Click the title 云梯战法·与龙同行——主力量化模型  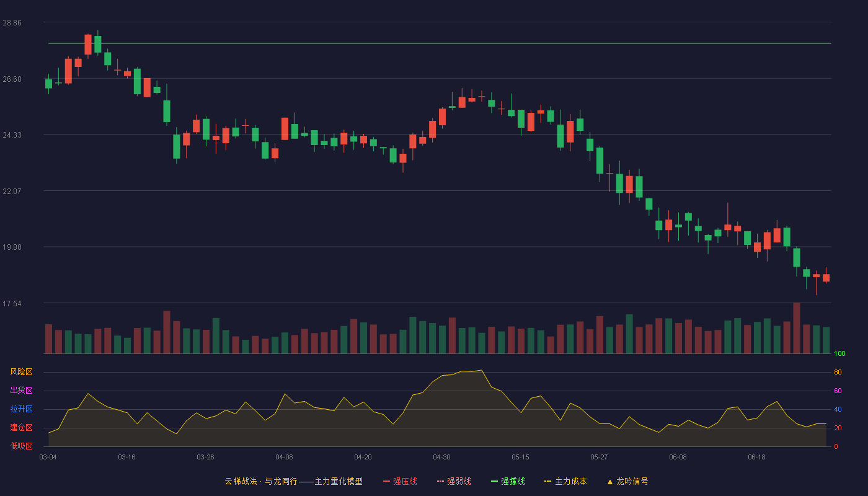[x=293, y=481]
